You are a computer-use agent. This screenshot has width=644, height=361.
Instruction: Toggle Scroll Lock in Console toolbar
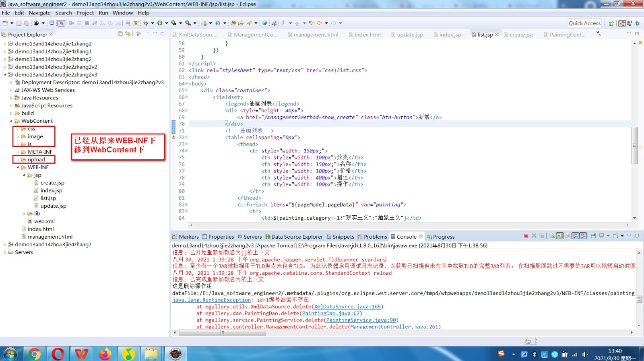tap(560, 236)
